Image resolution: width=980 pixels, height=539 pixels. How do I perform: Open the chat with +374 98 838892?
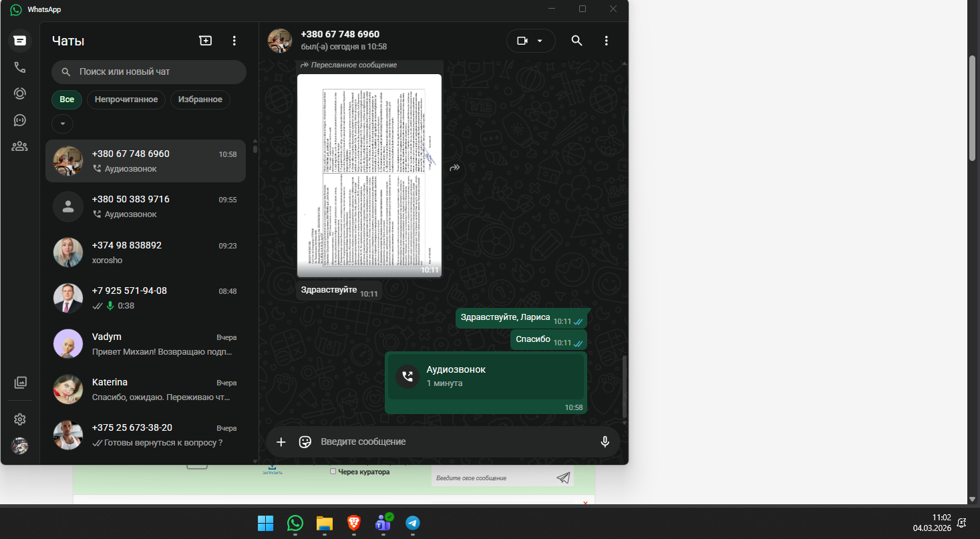[146, 252]
